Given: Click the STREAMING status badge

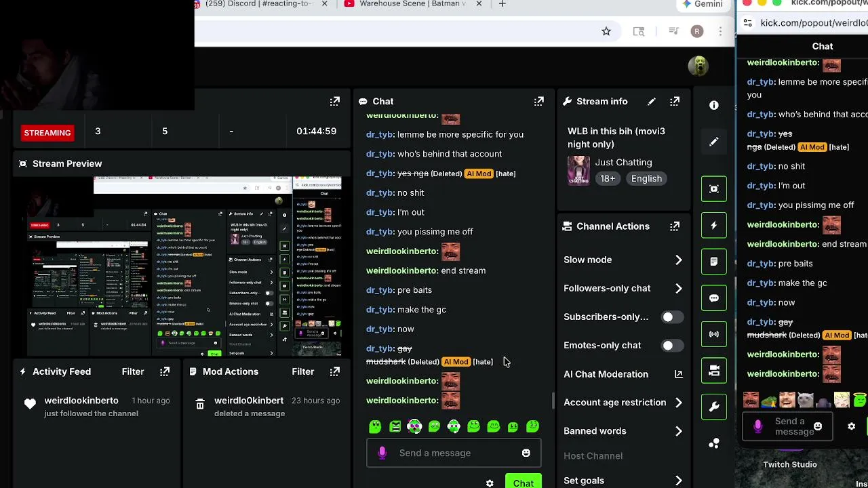Looking at the screenshot, I should click(47, 132).
